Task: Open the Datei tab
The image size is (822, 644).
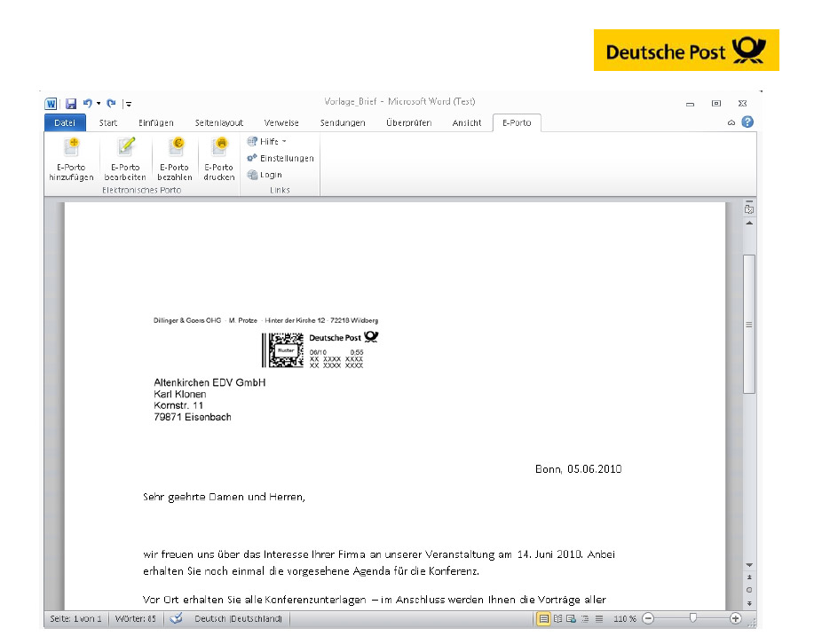Action: point(65,122)
